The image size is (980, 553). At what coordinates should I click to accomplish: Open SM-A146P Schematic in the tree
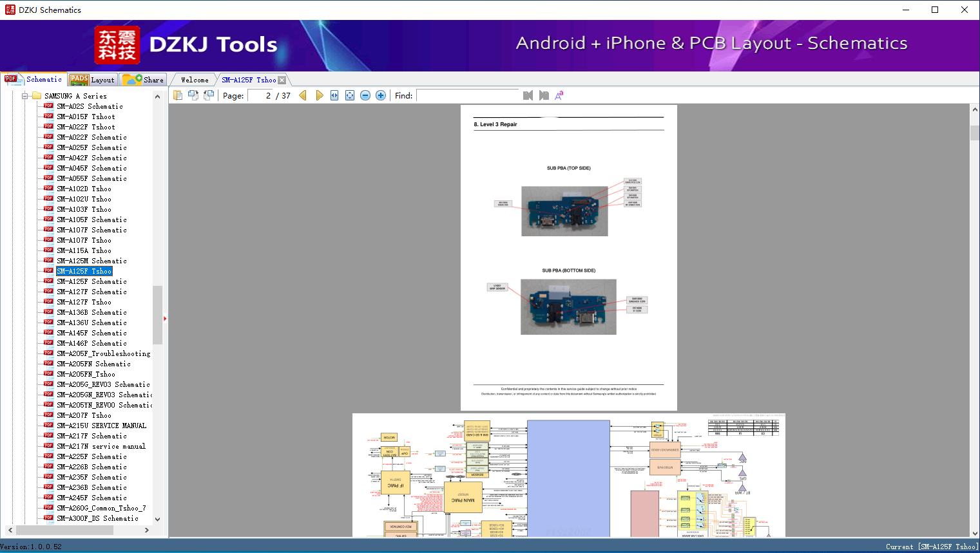pyautogui.click(x=91, y=343)
